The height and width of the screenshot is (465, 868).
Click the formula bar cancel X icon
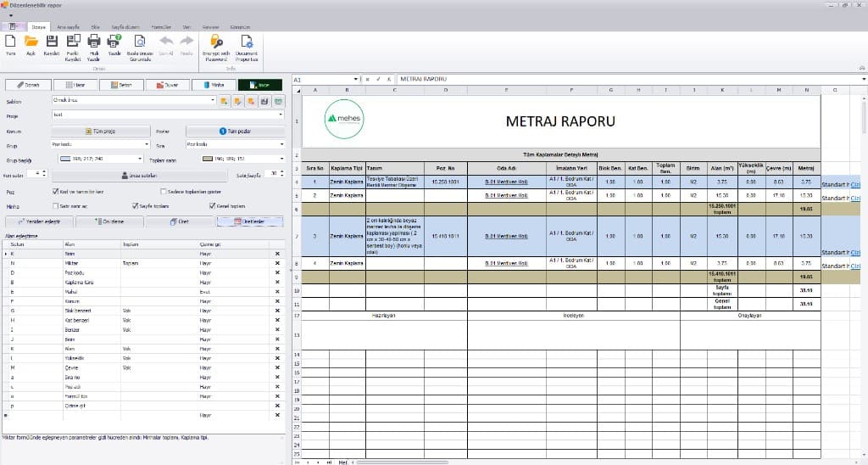tap(368, 79)
